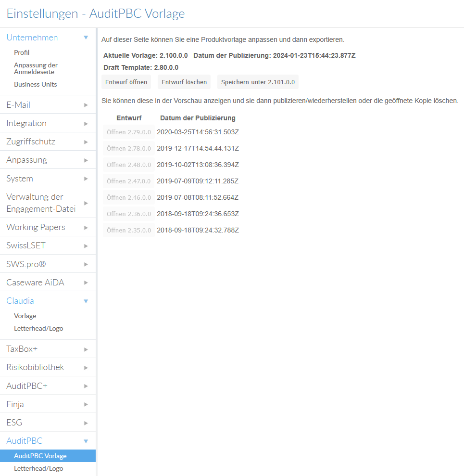Screen dimensions: 464x476
Task: Click Öffnen 2.35.0.0 button
Action: [x=128, y=231]
